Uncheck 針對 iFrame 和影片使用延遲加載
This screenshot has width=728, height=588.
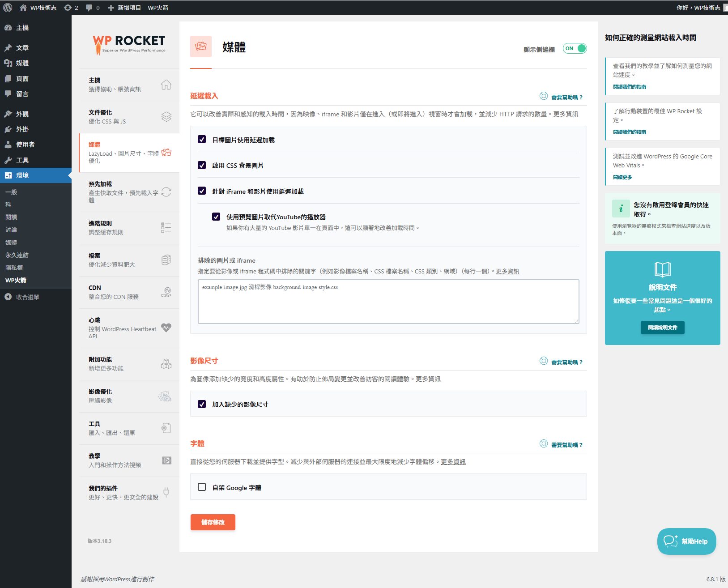(x=202, y=191)
